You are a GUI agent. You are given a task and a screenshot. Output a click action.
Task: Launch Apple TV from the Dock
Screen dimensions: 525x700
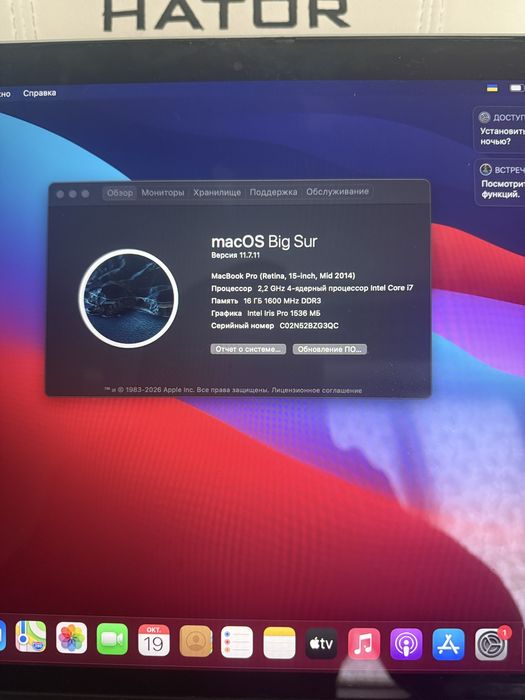click(321, 643)
